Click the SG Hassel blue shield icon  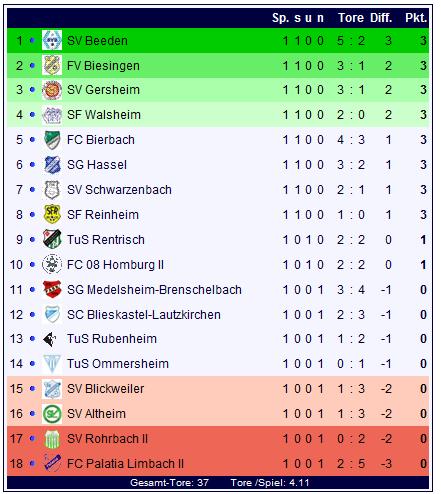(x=52, y=165)
